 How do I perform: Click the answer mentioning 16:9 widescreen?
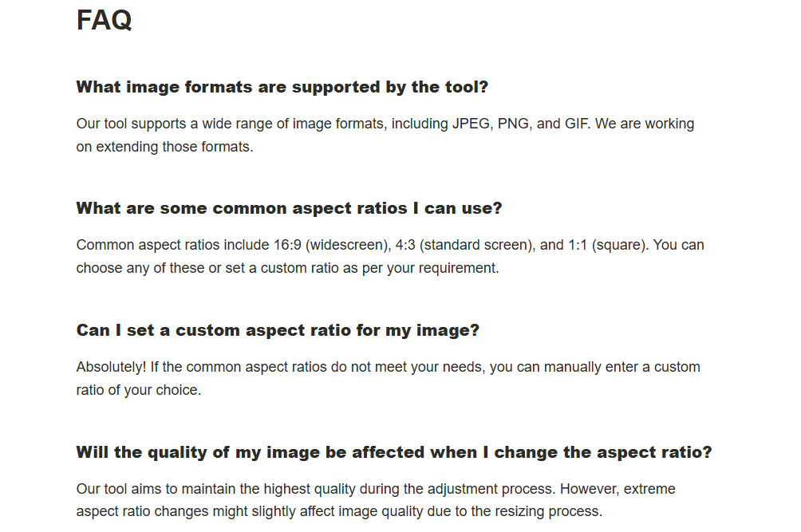390,256
